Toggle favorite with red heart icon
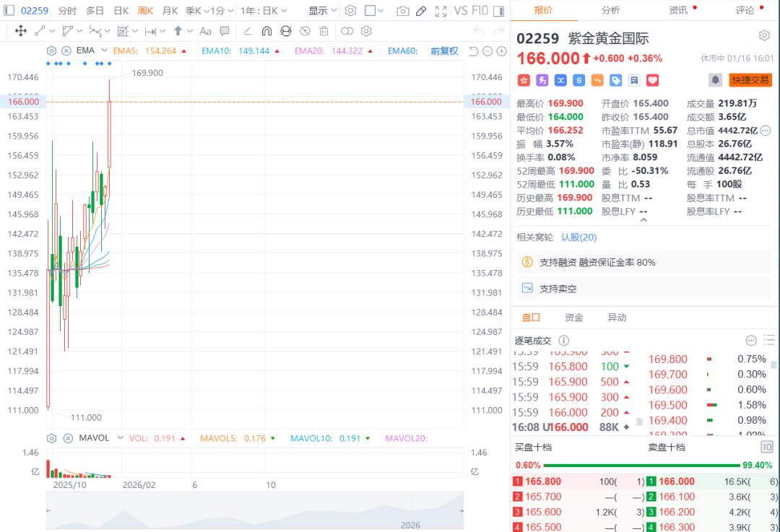The image size is (780, 532). pyautogui.click(x=652, y=80)
